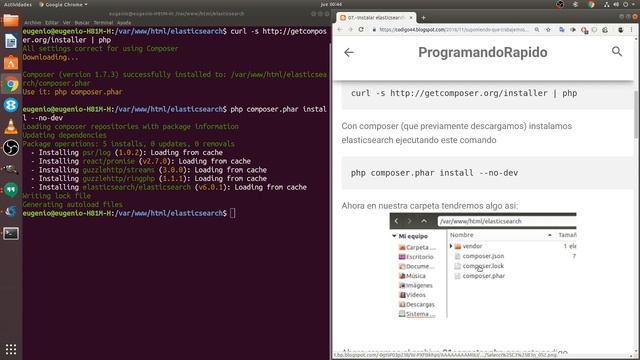Open the terminal Ayuda menu
640x360 pixels.
point(124,23)
